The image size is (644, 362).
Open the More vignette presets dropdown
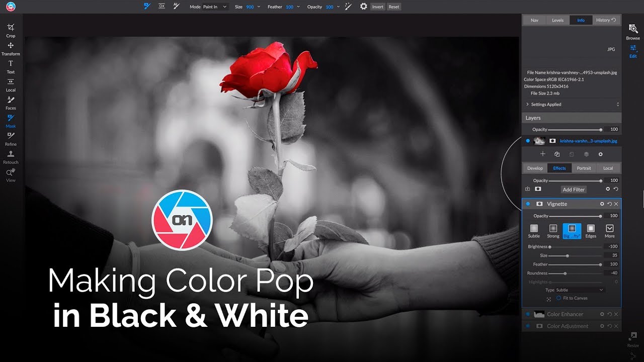pos(610,230)
